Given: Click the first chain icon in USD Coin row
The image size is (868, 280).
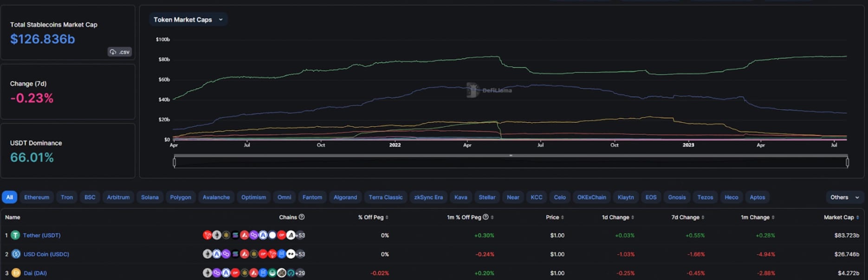Looking at the screenshot, I should tap(207, 254).
